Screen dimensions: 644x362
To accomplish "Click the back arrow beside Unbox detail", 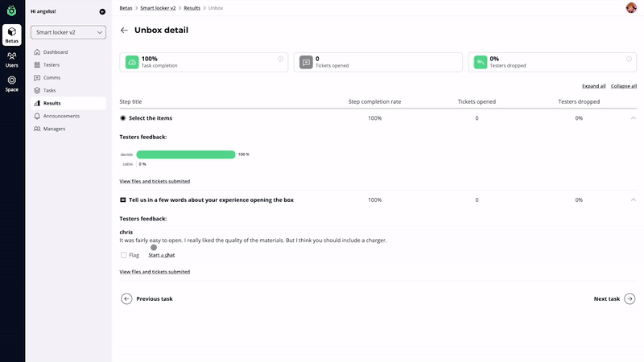I will click(124, 31).
